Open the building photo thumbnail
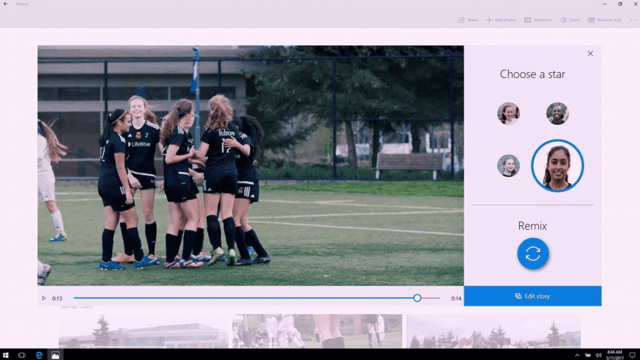640x360 pixels. point(143,331)
